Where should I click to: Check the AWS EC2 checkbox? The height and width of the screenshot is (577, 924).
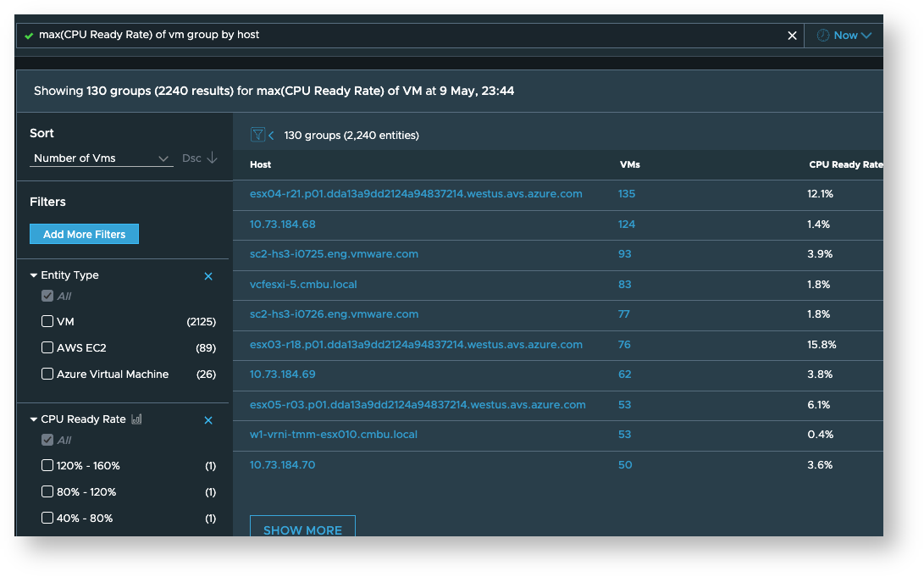(47, 347)
